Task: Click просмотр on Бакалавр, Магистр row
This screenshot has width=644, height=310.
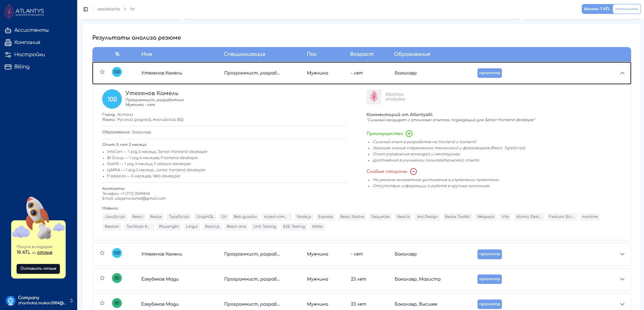Action: pos(489,279)
